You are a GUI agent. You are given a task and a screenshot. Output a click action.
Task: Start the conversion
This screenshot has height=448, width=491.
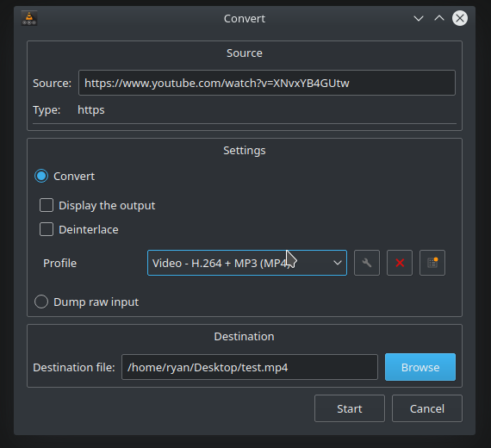click(350, 408)
